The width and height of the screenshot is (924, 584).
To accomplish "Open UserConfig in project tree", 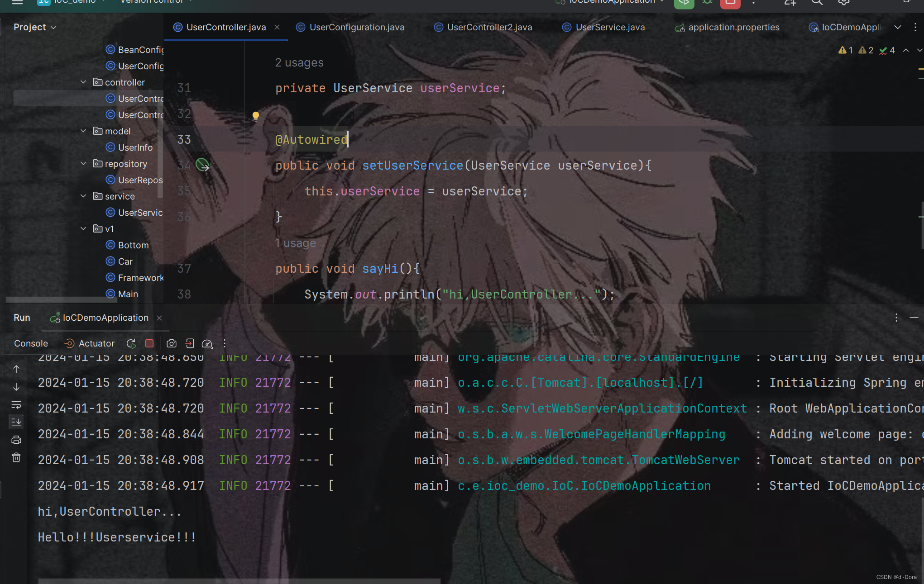I will click(135, 66).
